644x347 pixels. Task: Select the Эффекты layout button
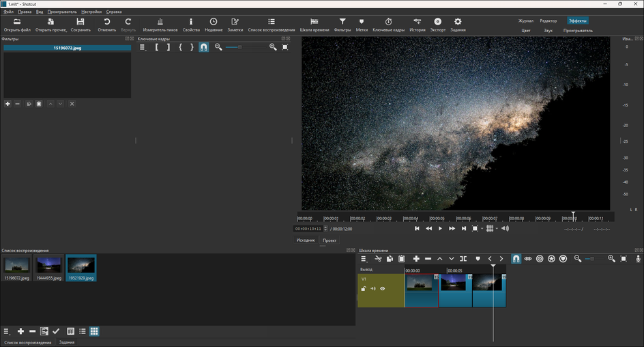coord(577,21)
